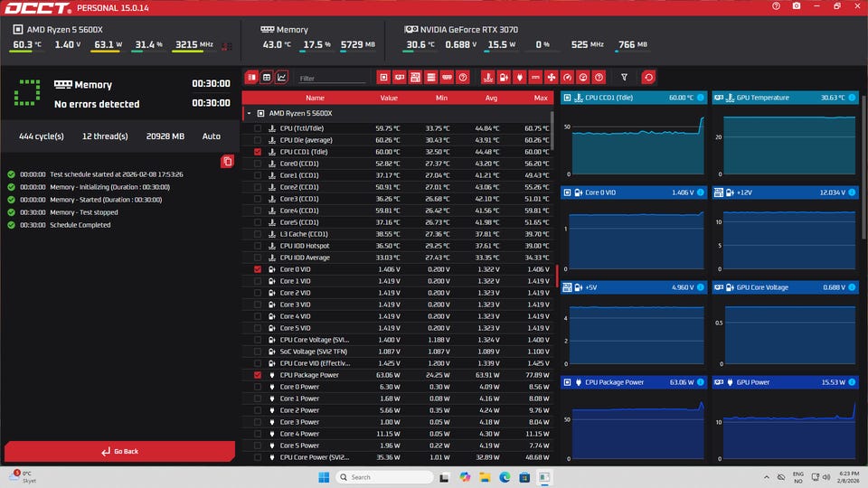Open Microsoft Store from the taskbar
Image resolution: width=868 pixels, height=488 pixels.
tap(524, 477)
